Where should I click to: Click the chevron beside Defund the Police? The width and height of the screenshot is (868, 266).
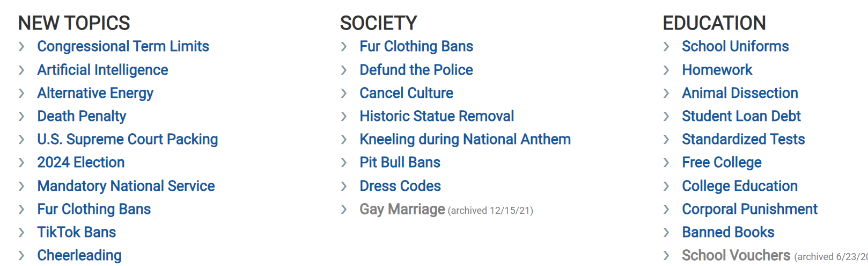tap(344, 70)
